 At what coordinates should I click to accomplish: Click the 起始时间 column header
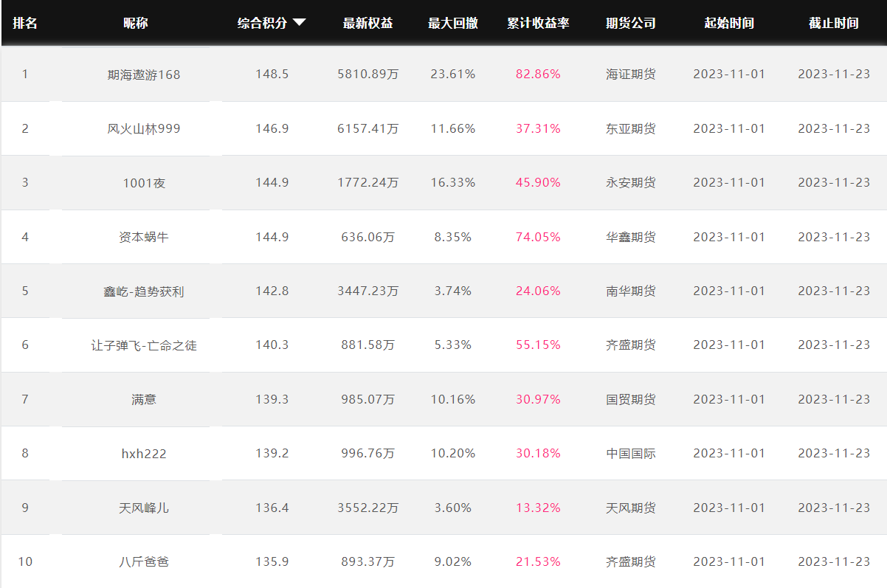[729, 23]
